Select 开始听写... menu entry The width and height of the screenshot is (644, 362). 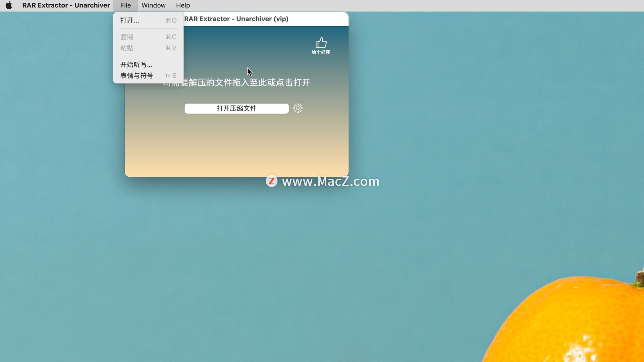point(148,64)
